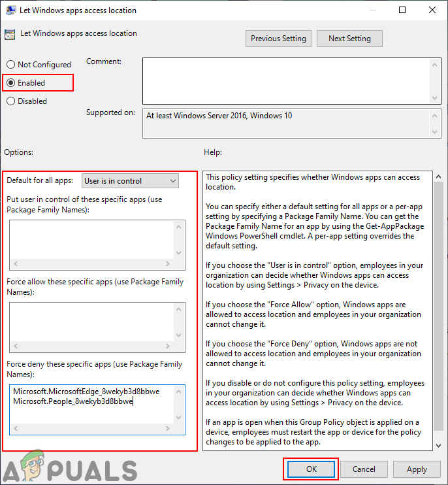Click the Microsoft.People_8wekyb3d8bbwe entry
This screenshot has height=485, width=448.
point(73,401)
